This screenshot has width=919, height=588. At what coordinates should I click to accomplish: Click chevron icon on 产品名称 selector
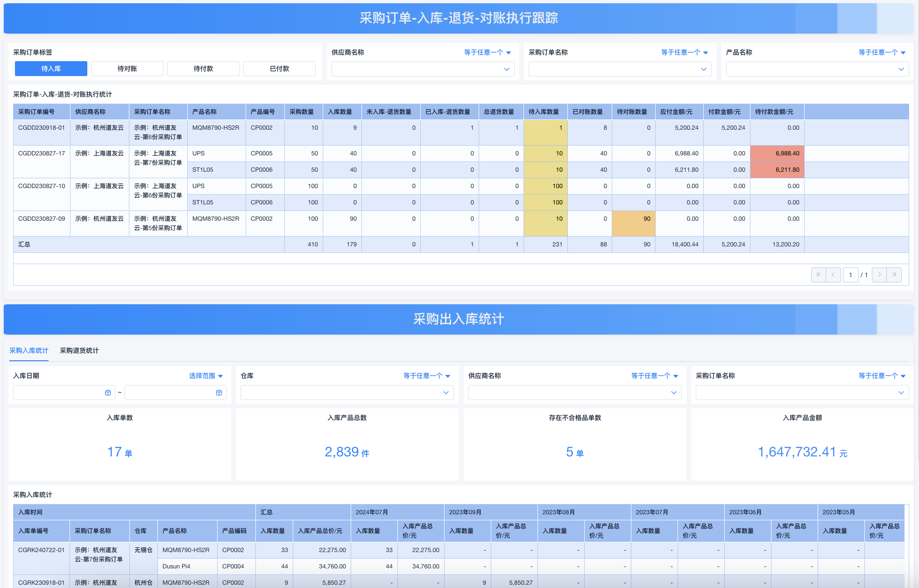901,69
